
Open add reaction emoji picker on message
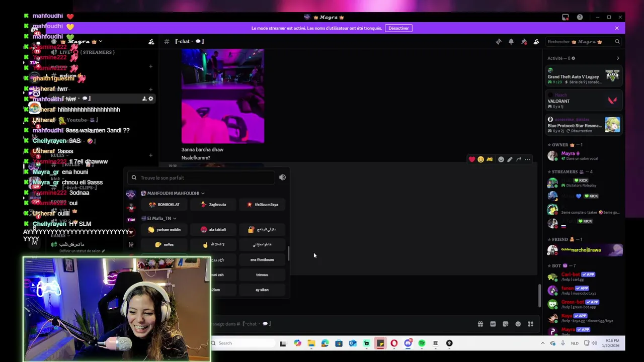click(501, 159)
